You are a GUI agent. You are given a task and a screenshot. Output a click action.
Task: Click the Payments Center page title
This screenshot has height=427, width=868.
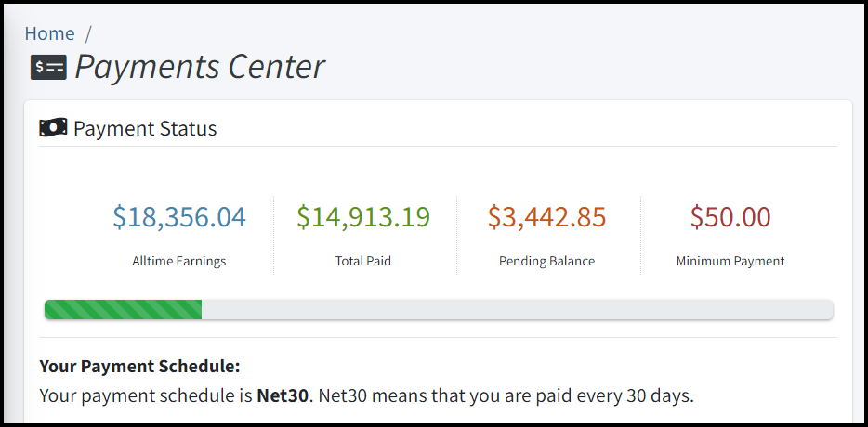coord(200,68)
